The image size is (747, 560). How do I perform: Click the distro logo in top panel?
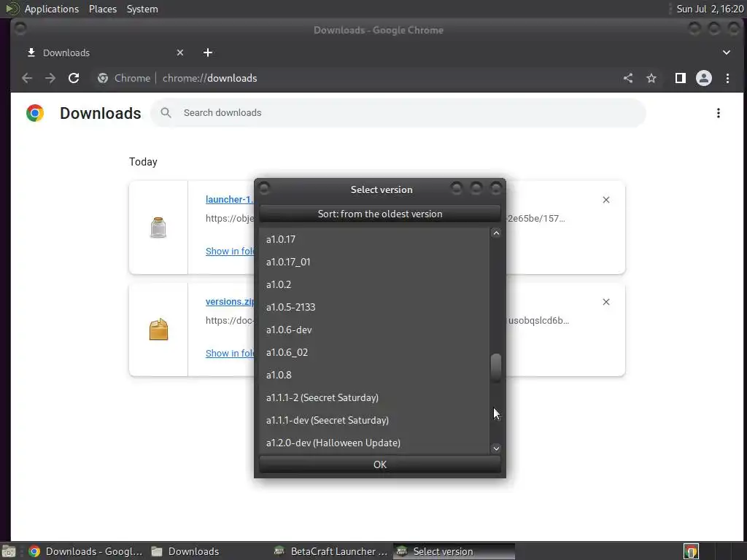(x=12, y=9)
